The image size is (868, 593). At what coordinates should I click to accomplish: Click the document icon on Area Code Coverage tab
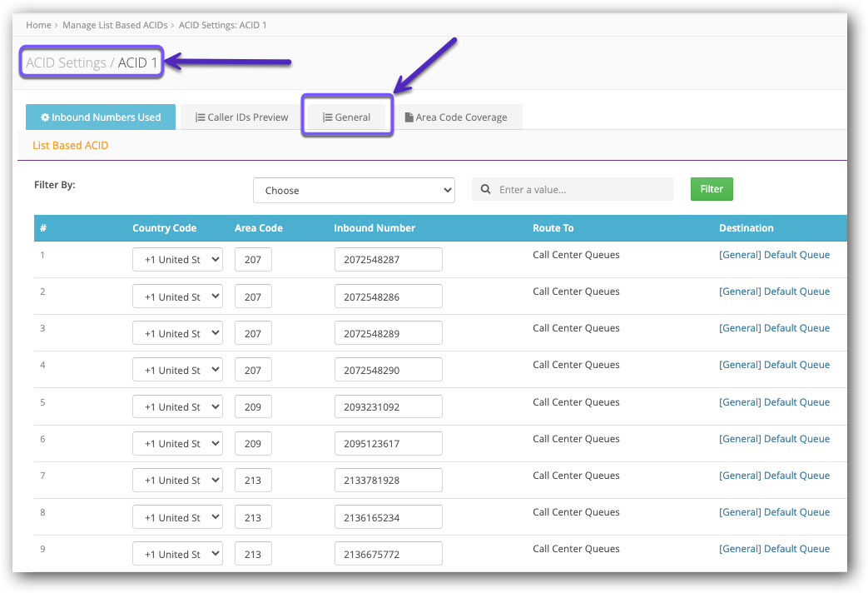pos(409,117)
